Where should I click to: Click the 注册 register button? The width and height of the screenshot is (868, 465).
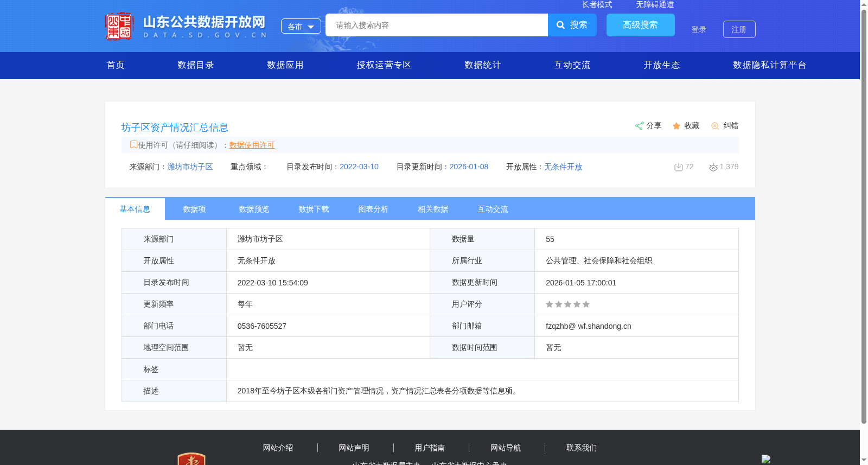click(x=739, y=29)
